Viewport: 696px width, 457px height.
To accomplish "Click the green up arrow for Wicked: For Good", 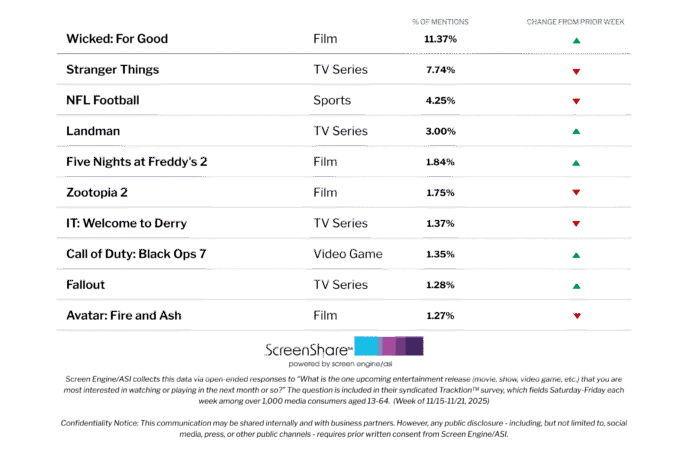I will (x=576, y=41).
